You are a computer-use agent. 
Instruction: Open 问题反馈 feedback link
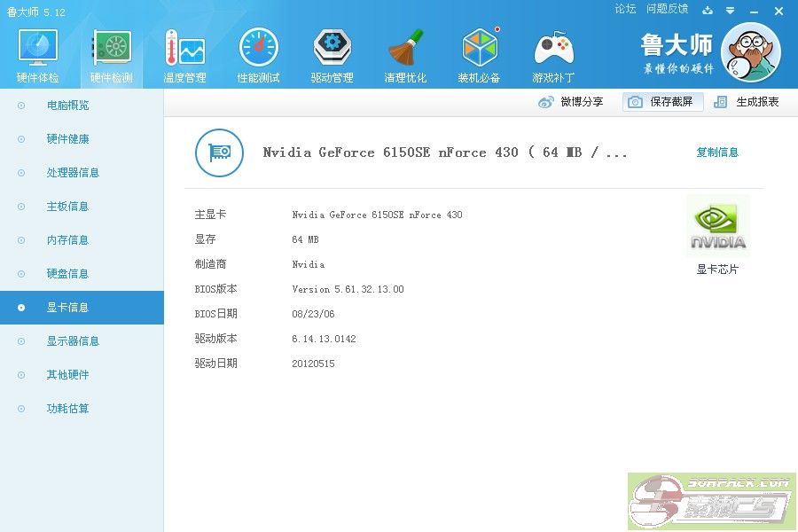667,9
